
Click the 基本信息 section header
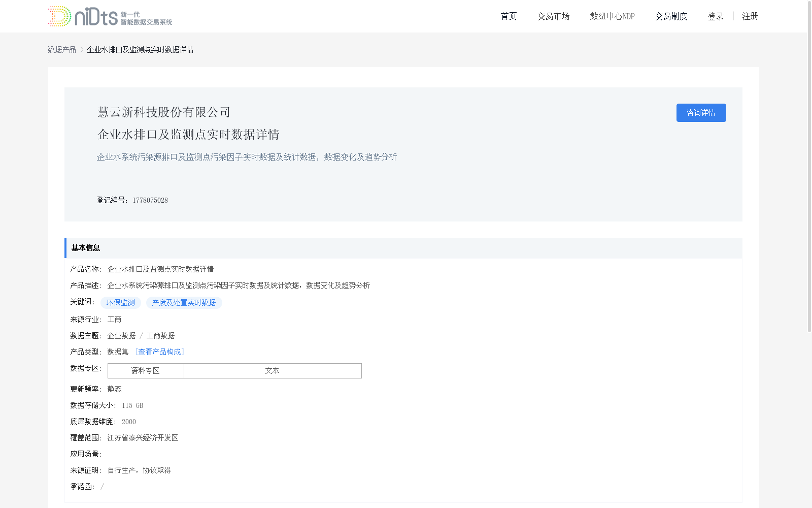click(403, 248)
